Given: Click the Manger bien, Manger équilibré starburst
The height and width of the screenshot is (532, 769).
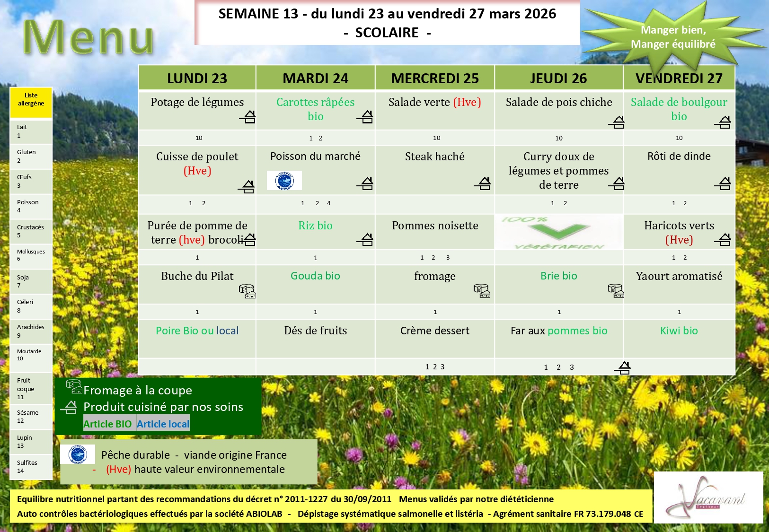Looking at the screenshot, I should click(673, 37).
